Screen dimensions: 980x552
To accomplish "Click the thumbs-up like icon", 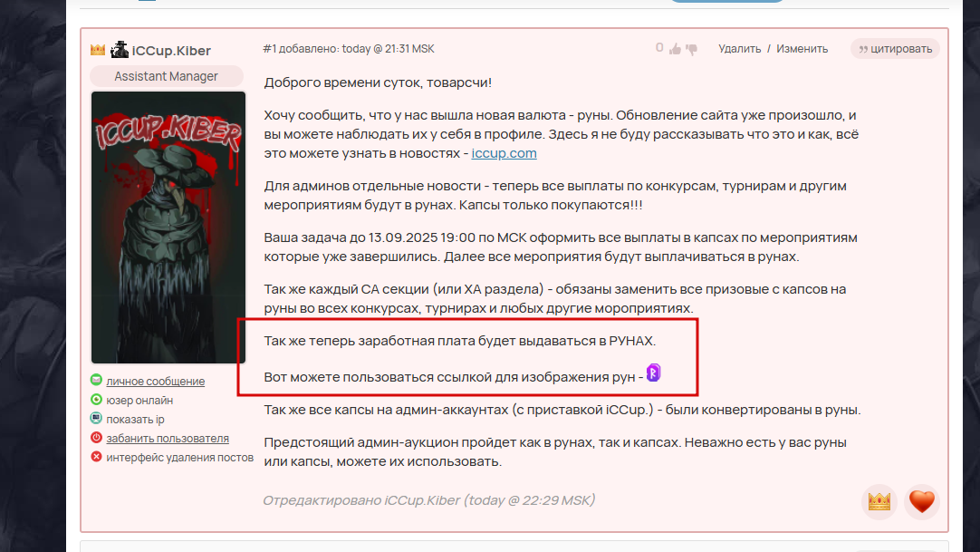I will click(675, 49).
